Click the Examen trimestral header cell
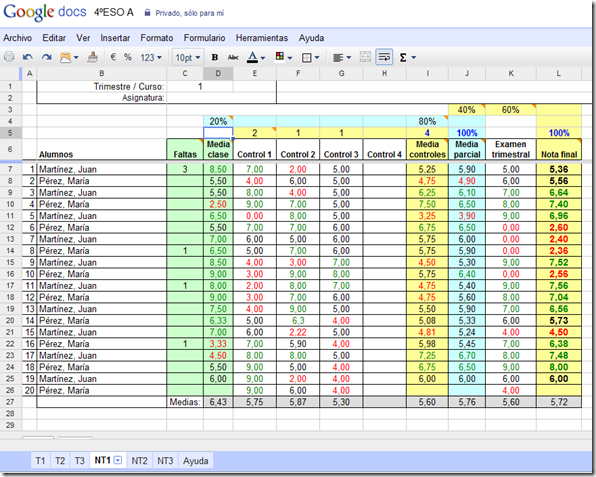This screenshot has width=596, height=477. 511,149
